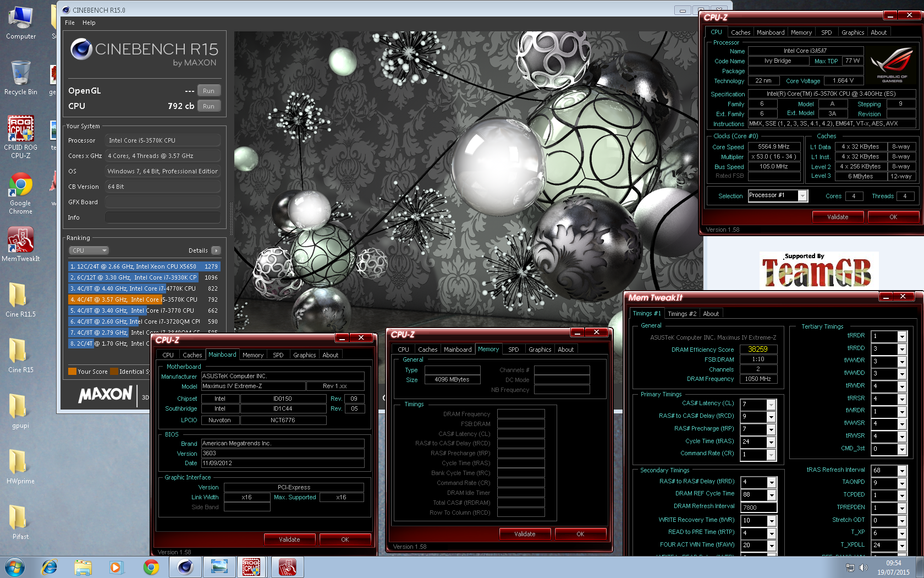The height and width of the screenshot is (578, 924).
Task: Select the gpupi folder on desktop
Action: [x=21, y=411]
